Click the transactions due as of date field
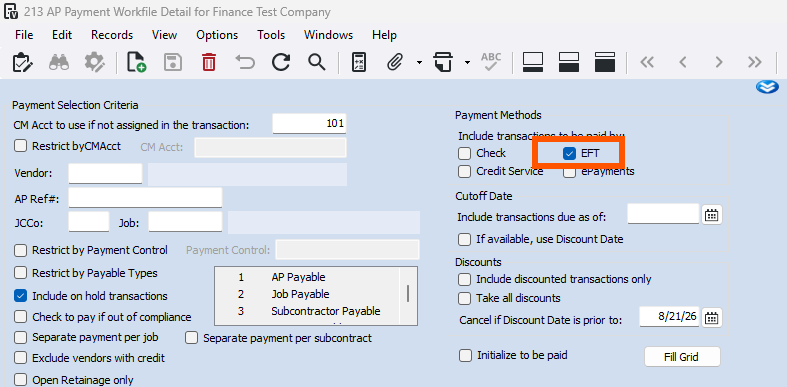Viewport: 787px width, 387px height. 664,214
